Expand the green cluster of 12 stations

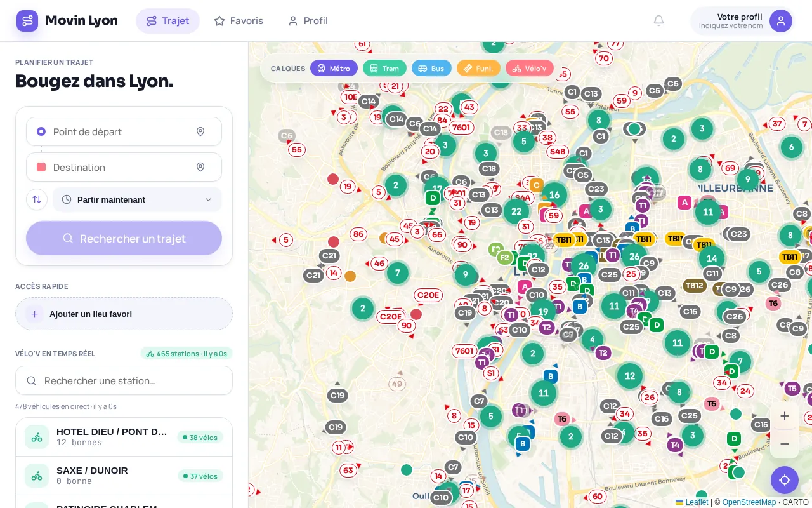(630, 375)
